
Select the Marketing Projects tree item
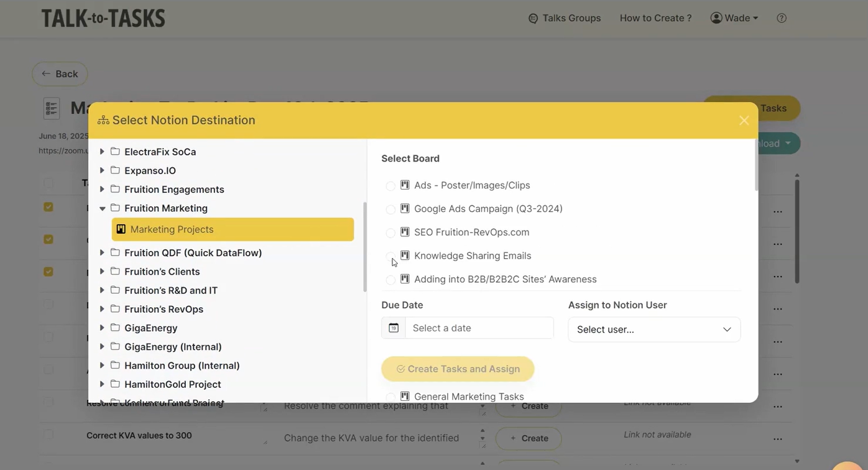[233, 229]
